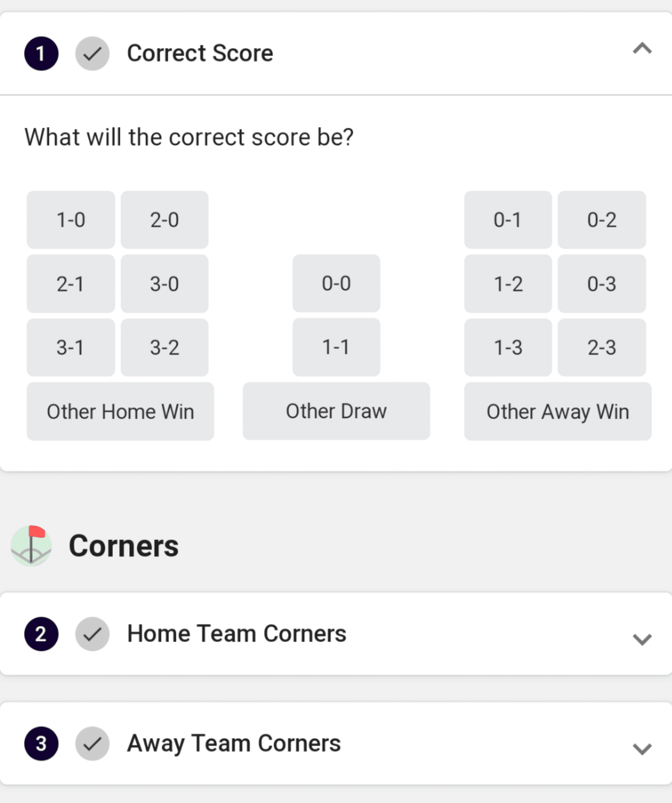Expand the Away Team Corners section
The image size is (672, 803).
coord(642,748)
